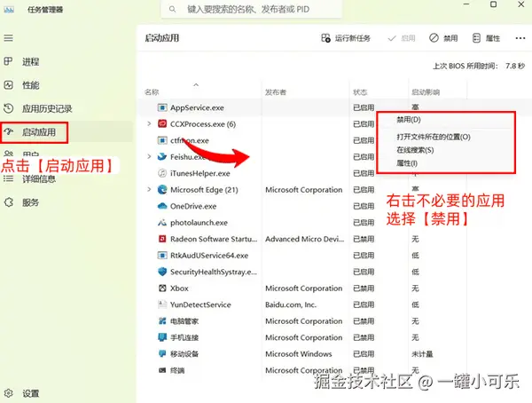Click the SecurityHealthSystray shield icon
This screenshot has width=532, height=403.
[162, 272]
